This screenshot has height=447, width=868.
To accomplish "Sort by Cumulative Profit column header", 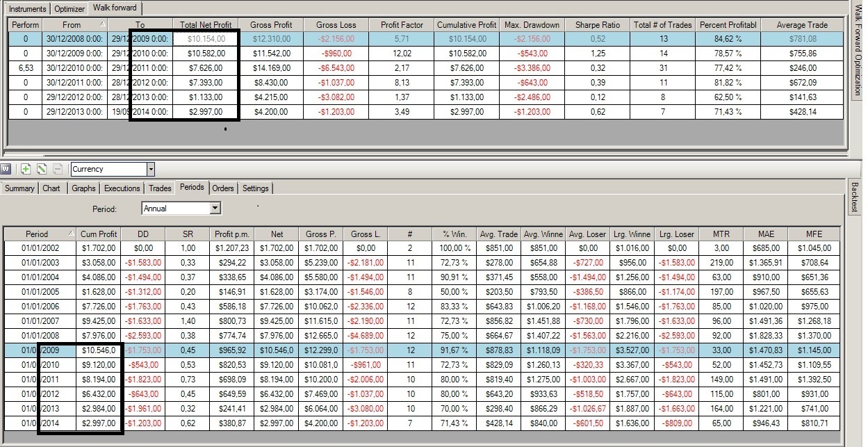I will (x=466, y=25).
